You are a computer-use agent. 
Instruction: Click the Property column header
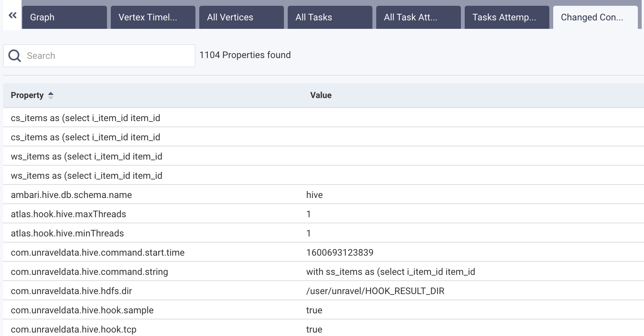pyautogui.click(x=27, y=95)
